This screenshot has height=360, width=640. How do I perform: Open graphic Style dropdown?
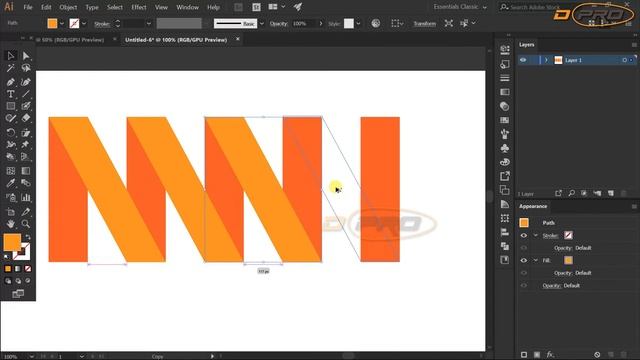click(x=358, y=24)
